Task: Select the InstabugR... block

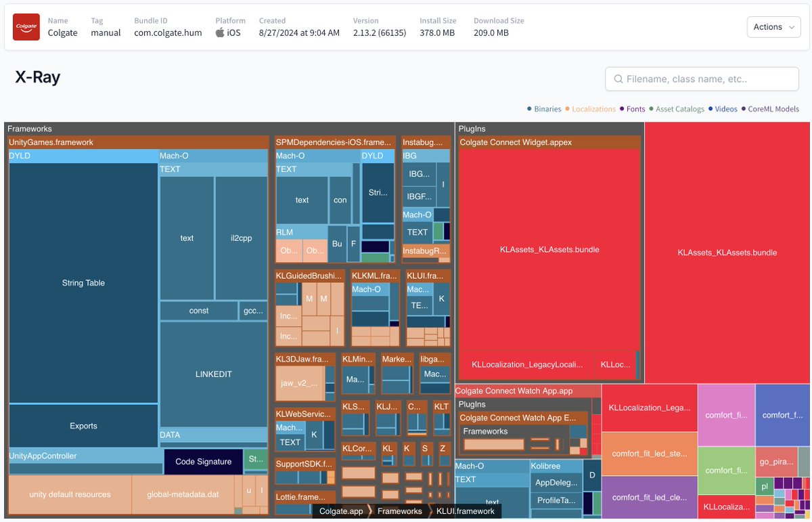Action: (426, 251)
